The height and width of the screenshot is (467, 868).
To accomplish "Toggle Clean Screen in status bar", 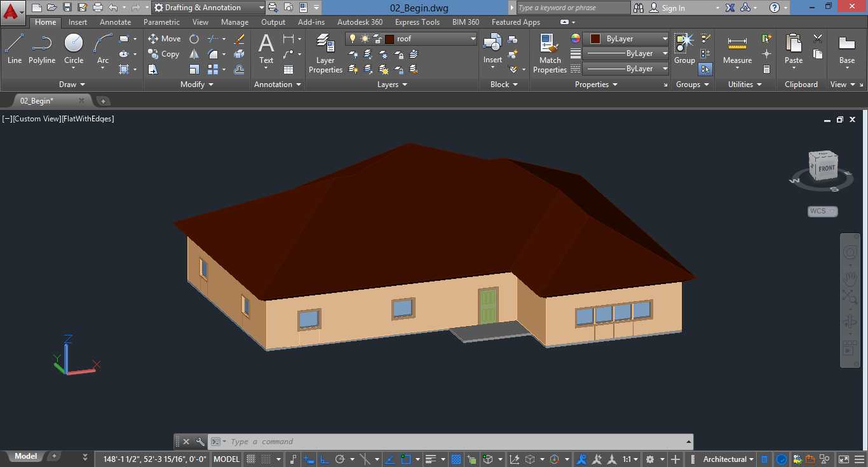I will point(843,459).
